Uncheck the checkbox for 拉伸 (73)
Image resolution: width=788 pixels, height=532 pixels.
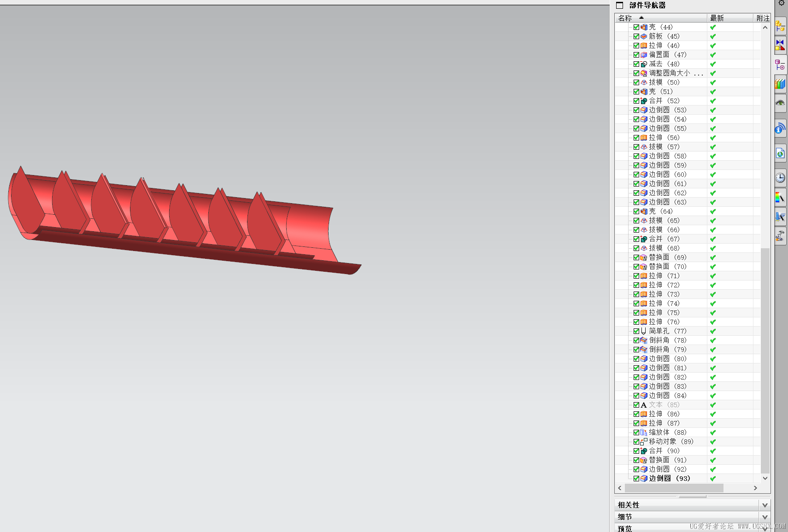(636, 294)
